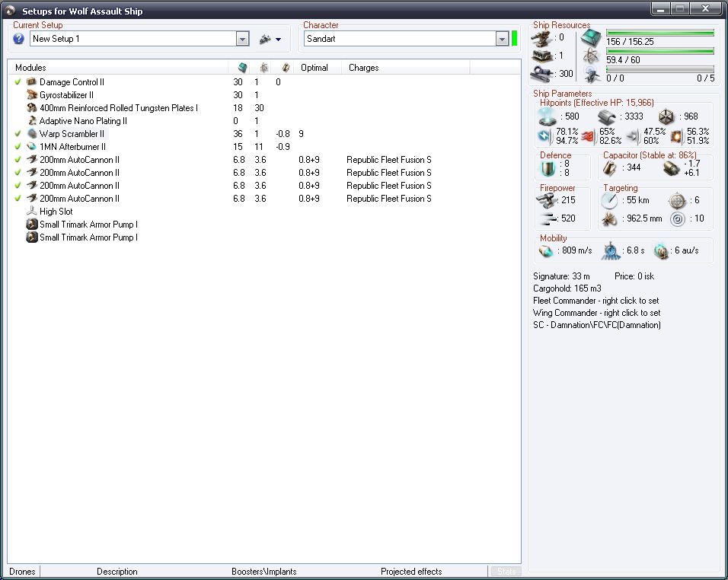Sort by the Modules column header
This screenshot has width=728, height=580.
(118, 68)
